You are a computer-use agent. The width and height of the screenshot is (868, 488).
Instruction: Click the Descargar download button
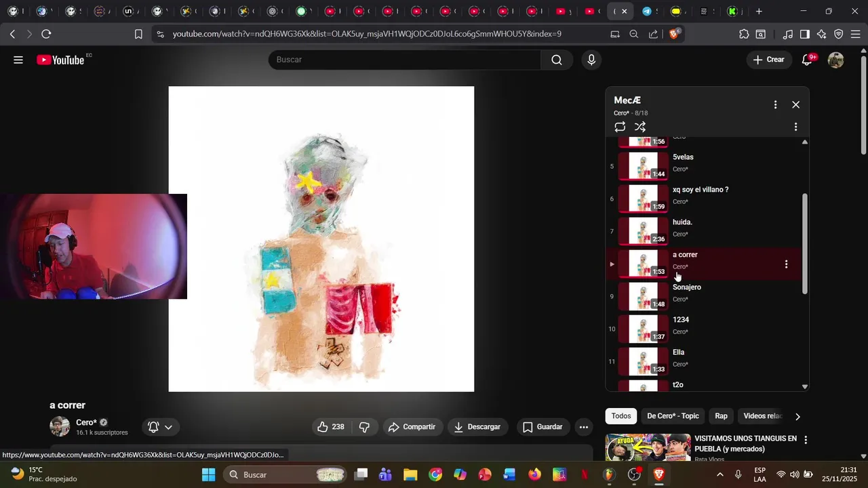coord(477,427)
